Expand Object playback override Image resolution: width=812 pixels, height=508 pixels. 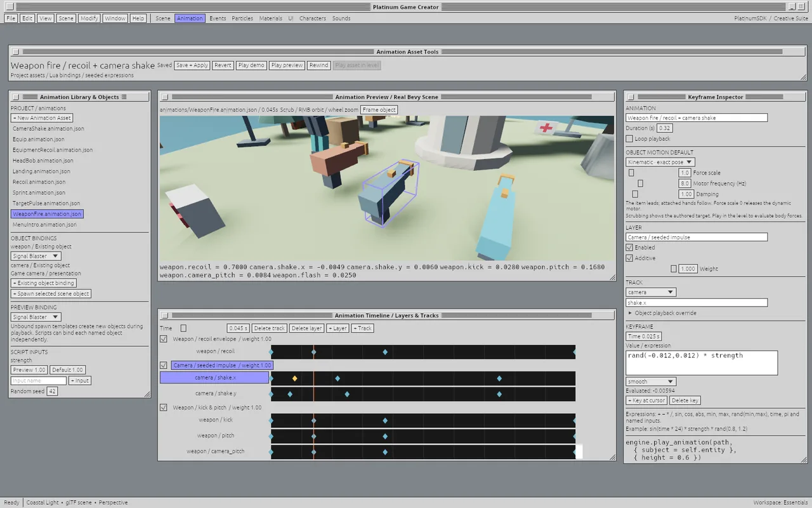point(662,313)
